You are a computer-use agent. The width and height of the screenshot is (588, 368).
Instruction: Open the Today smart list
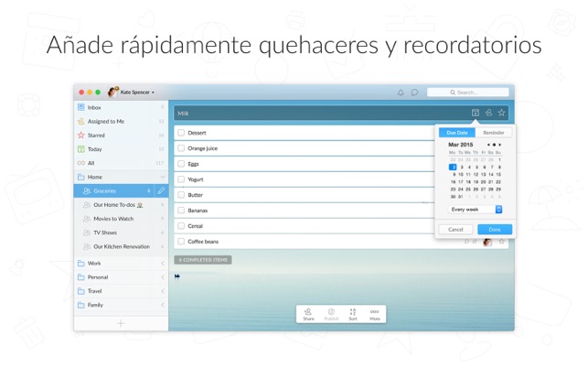pyautogui.click(x=121, y=149)
